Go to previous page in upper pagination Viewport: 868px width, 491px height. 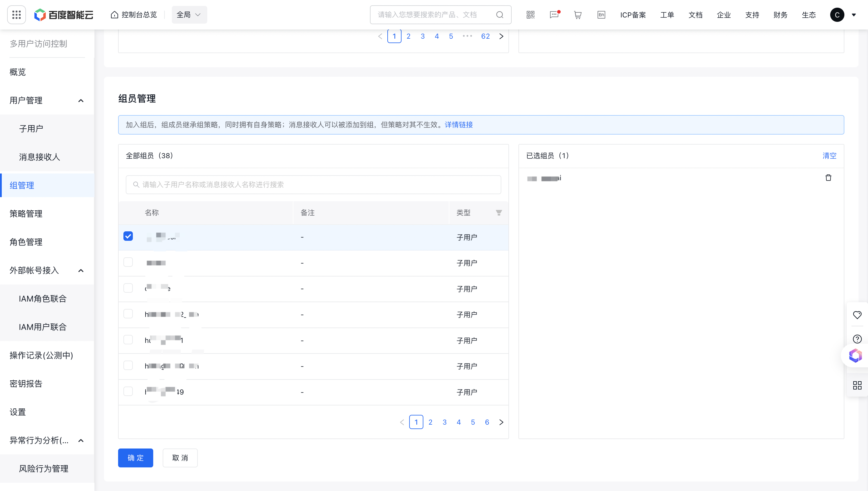click(380, 36)
